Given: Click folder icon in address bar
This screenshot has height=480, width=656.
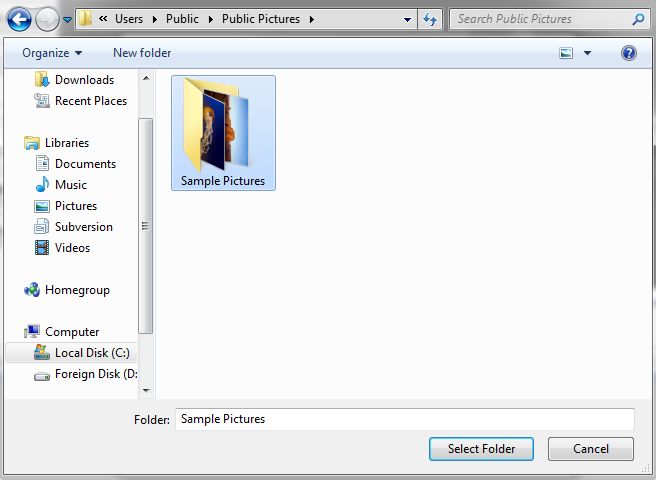Looking at the screenshot, I should pyautogui.click(x=85, y=18).
